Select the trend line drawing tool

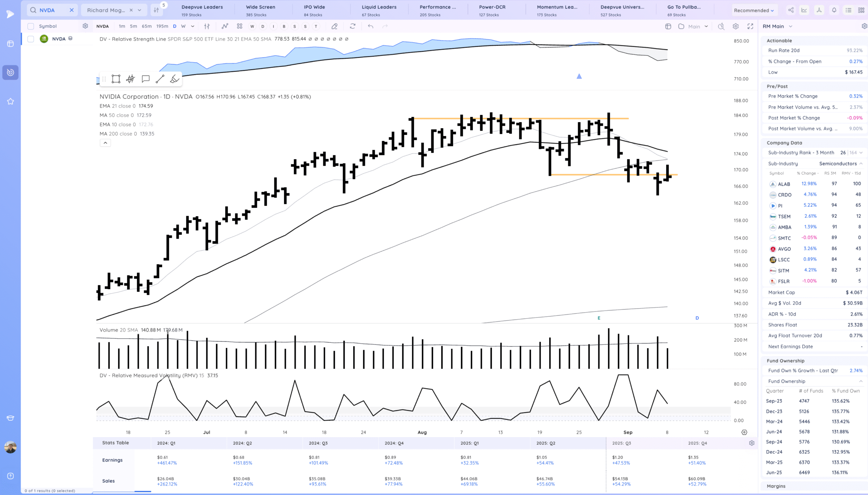pyautogui.click(x=160, y=79)
